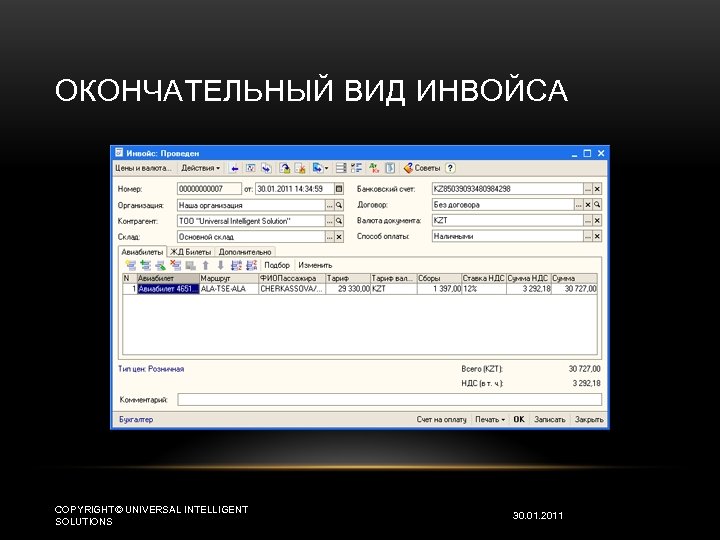Open selection ellipsis for Склад field
Viewport: 720px width, 540px height.
(330, 237)
